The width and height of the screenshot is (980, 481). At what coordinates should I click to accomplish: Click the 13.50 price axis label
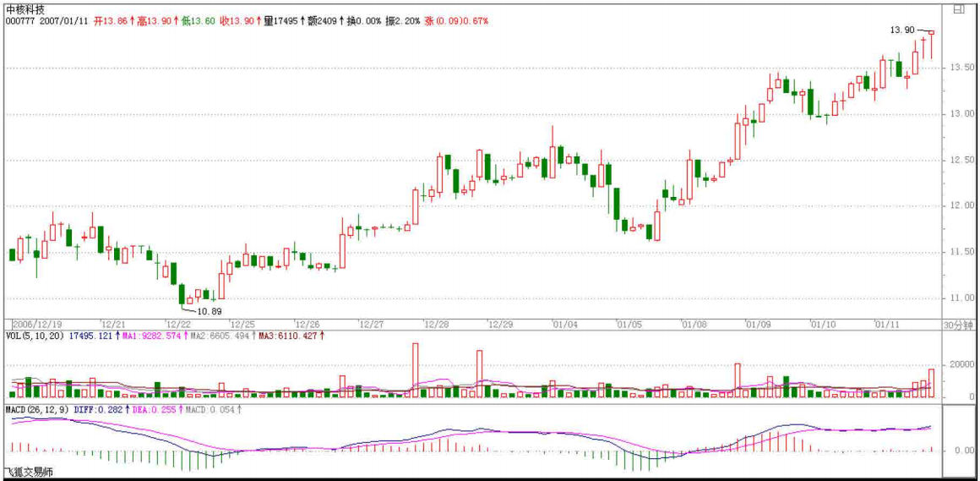pos(961,68)
